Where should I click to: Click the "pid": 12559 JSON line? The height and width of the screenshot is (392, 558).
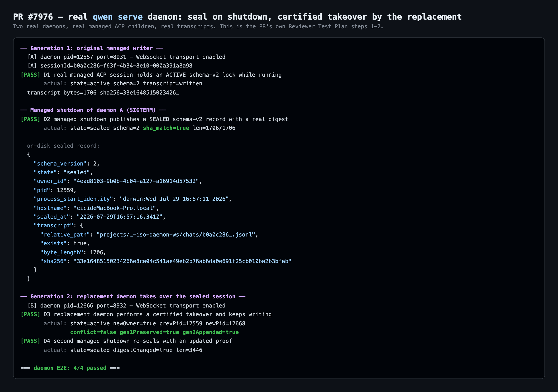click(x=55, y=190)
